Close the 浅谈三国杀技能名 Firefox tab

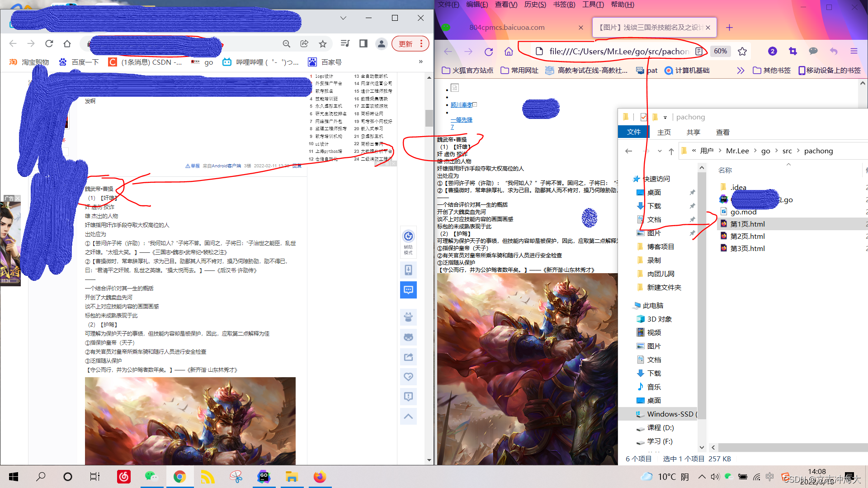[x=708, y=28]
